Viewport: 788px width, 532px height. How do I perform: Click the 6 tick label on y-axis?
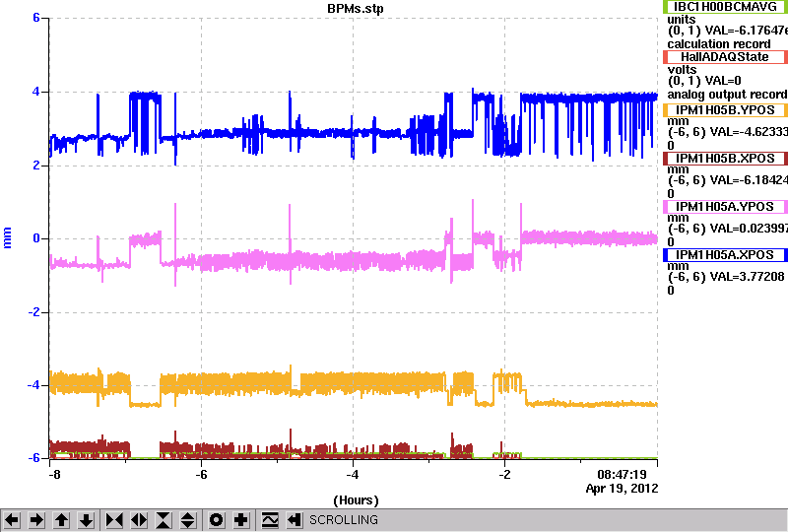[x=36, y=18]
